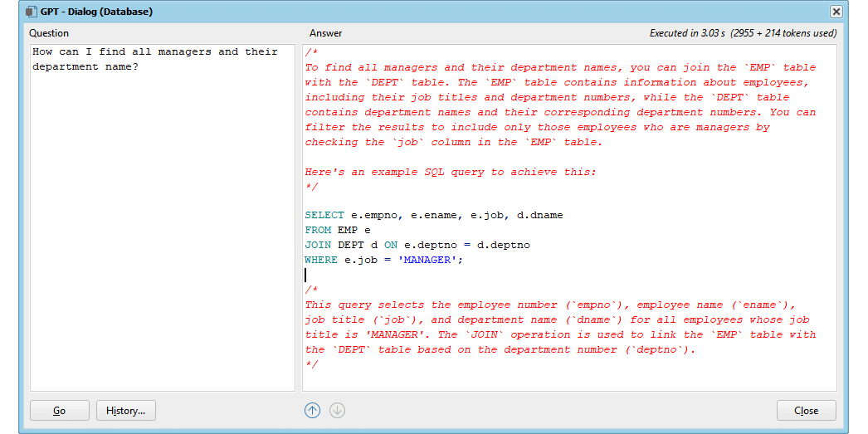
Task: Click the 'This query selects' comment line
Action: click(550, 305)
